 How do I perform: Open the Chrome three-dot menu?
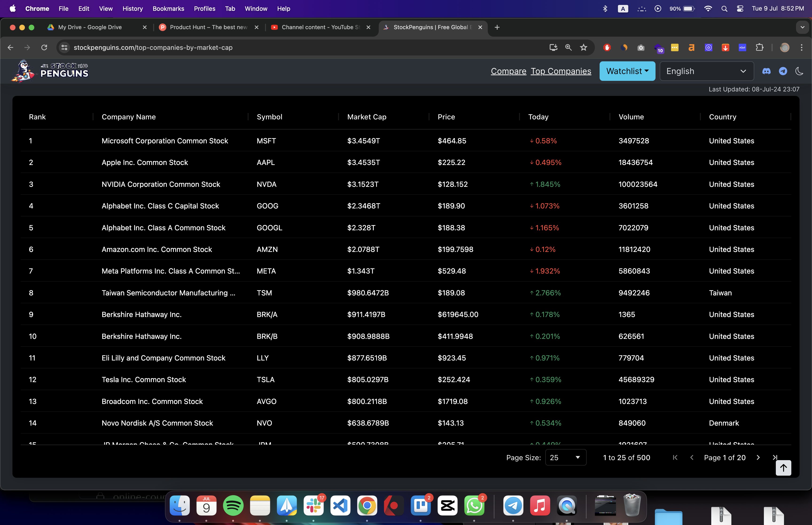801,47
